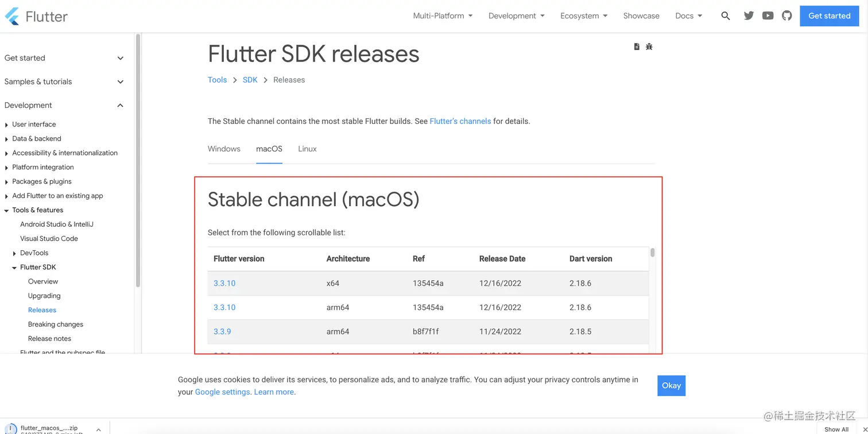
Task: Open the Upgrading sidebar link
Action: point(44,296)
